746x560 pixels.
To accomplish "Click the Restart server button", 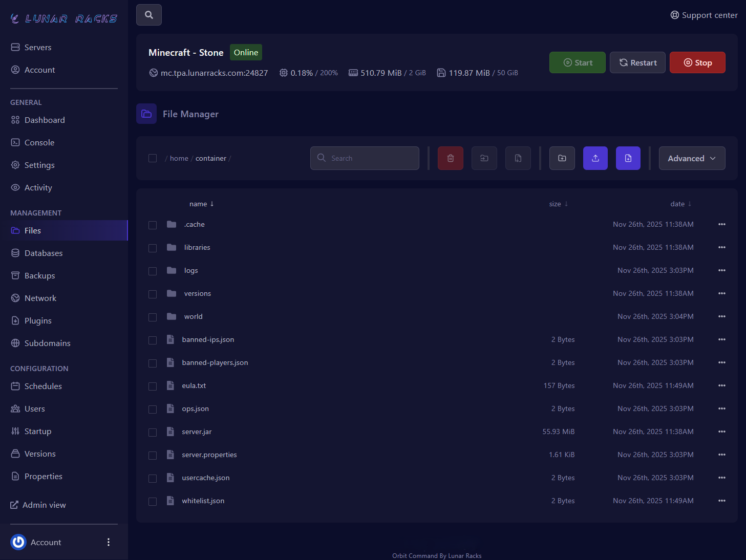I will click(637, 62).
